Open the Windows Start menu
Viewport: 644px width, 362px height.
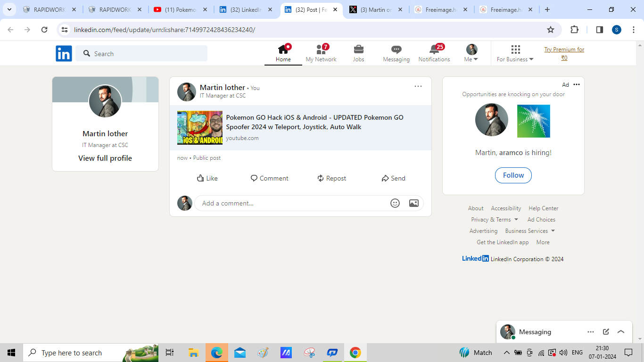(x=11, y=353)
